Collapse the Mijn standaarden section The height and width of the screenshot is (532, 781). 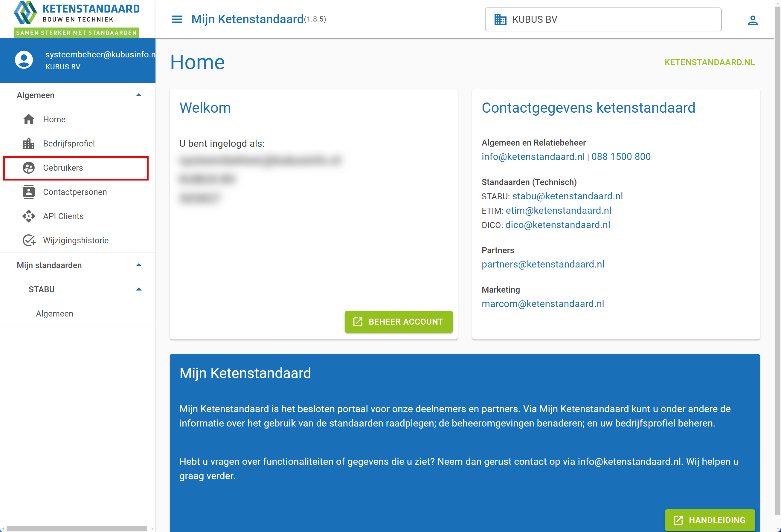[138, 265]
